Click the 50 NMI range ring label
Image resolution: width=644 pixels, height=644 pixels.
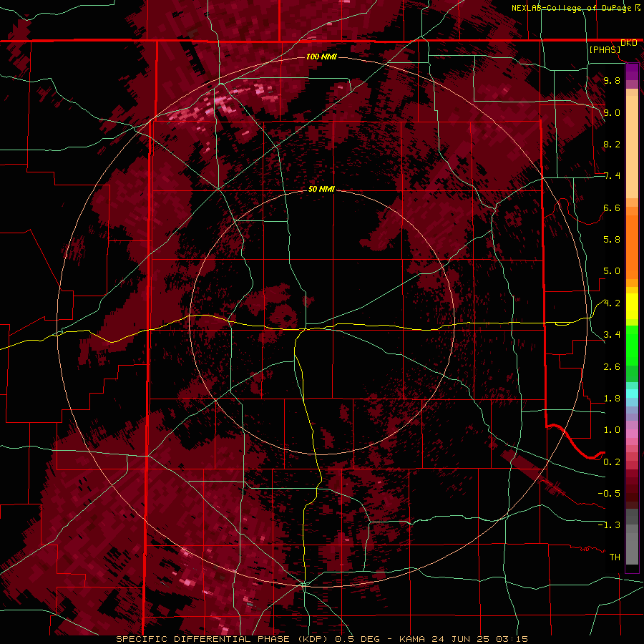321,190
